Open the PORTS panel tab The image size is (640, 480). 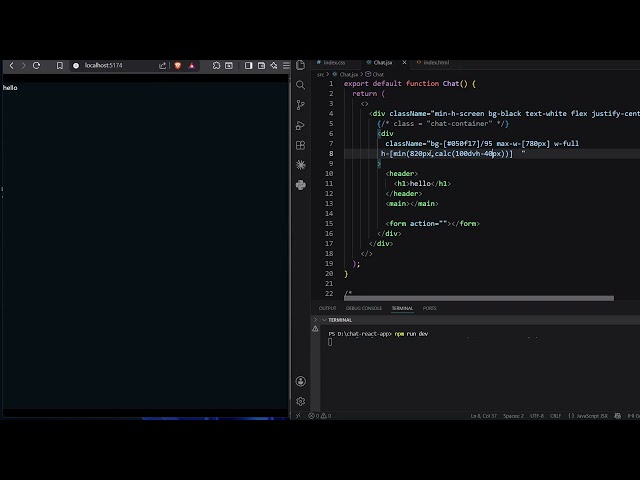429,308
